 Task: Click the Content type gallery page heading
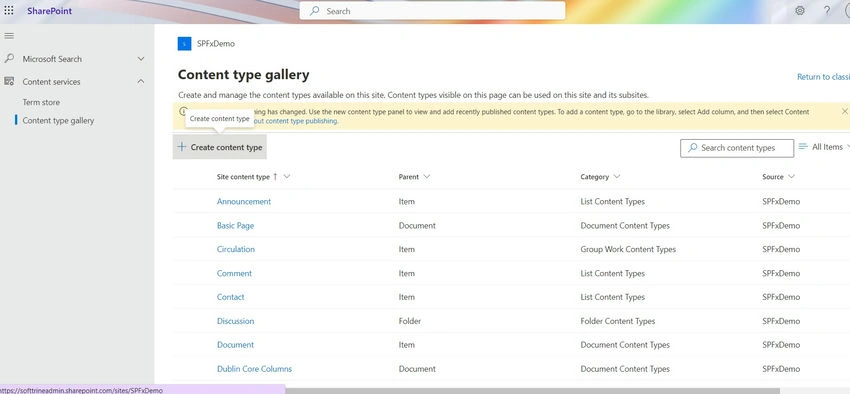point(243,75)
